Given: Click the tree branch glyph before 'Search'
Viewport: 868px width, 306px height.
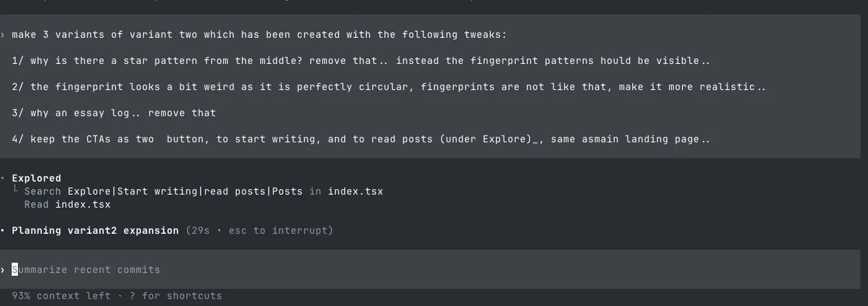Looking at the screenshot, I should click(16, 190).
